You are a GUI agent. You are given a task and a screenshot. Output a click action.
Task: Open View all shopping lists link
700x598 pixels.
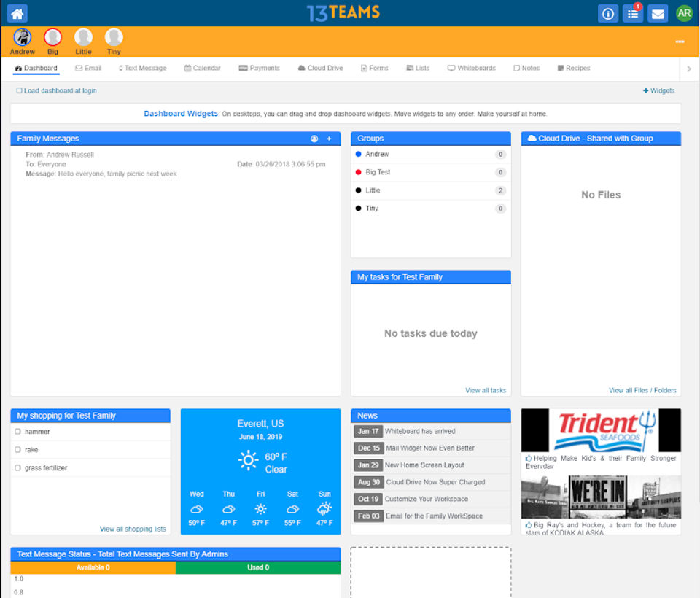coord(133,529)
